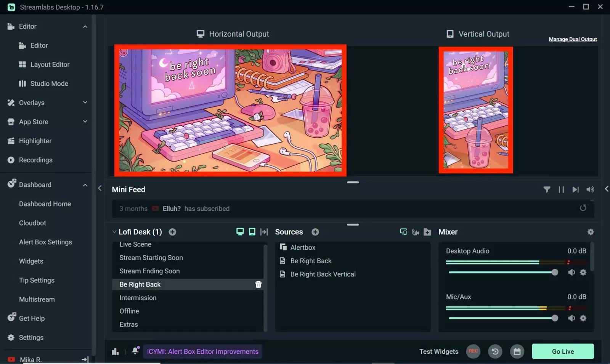The width and height of the screenshot is (610, 364).
Task: Pause the Mini Feed event stream
Action: 561,189
